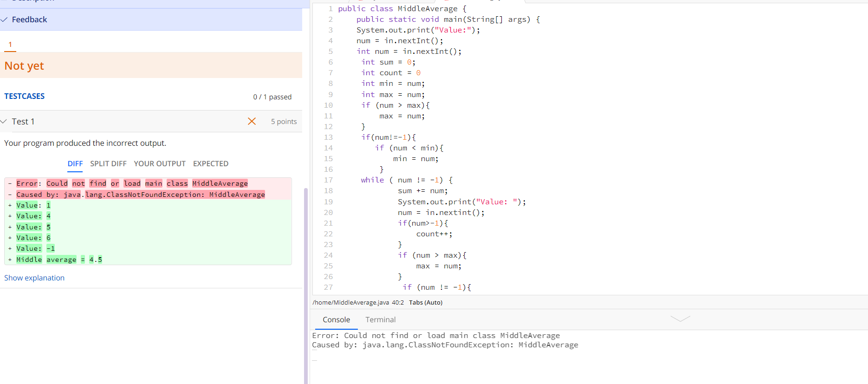Image resolution: width=868 pixels, height=384 pixels.
Task: Click line number 17 in the gutter
Action: [328, 180]
